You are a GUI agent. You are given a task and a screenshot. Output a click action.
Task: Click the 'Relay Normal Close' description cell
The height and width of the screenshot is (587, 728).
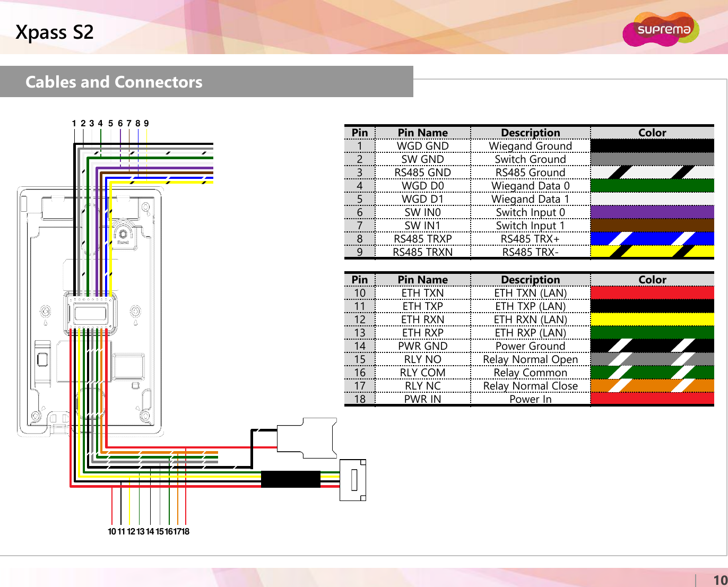[531, 386]
